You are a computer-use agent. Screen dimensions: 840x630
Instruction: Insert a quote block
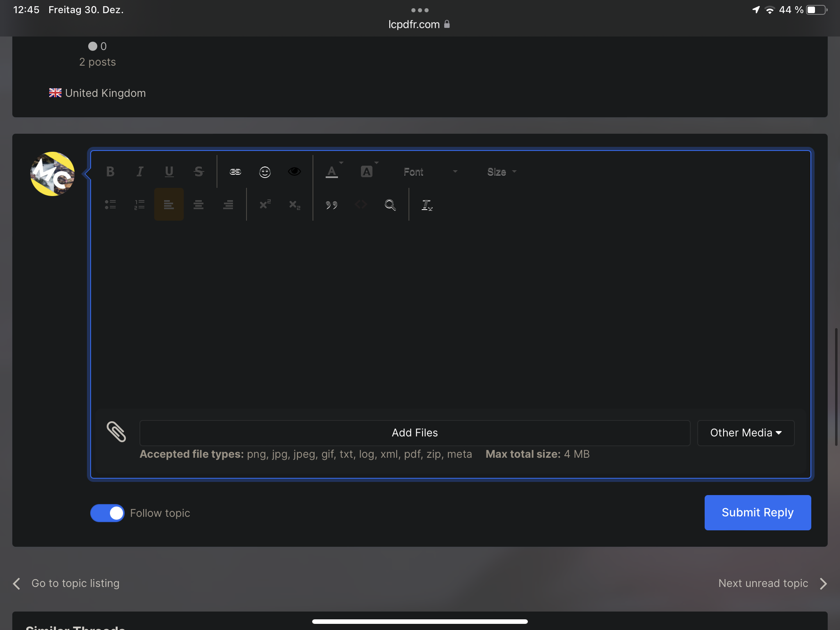[331, 204]
